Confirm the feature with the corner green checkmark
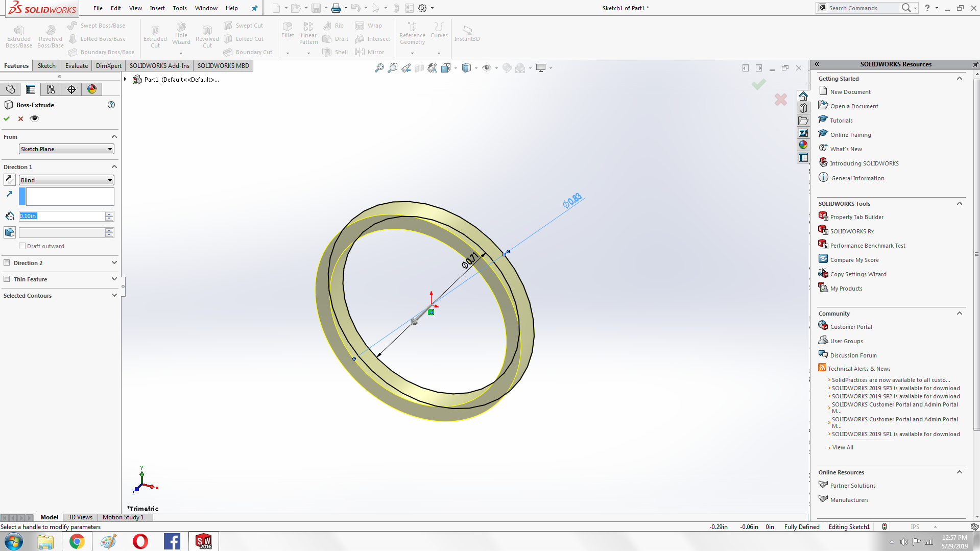Viewport: 980px width, 551px height. pos(759,84)
